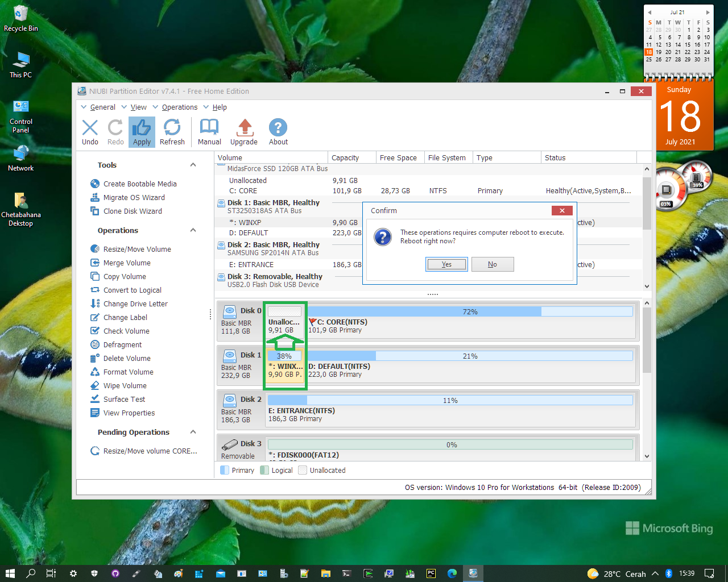Choose Format Volume operation
The image size is (728, 582).
[x=122, y=372]
